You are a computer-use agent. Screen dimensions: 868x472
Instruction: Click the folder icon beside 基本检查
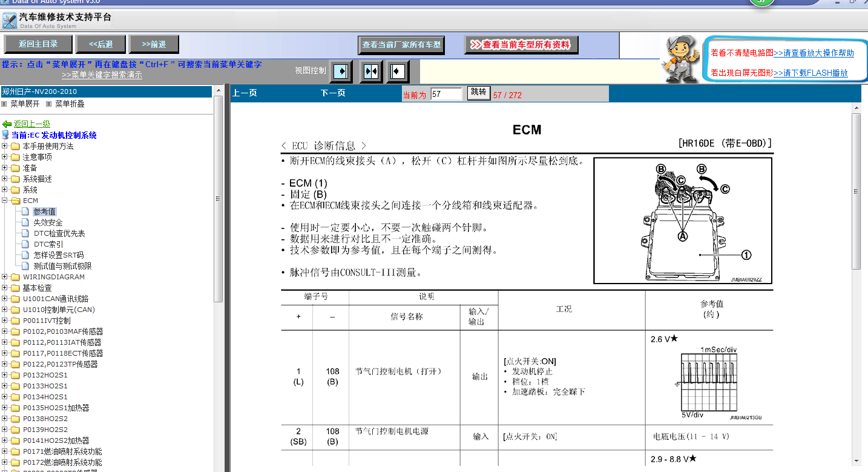[15, 288]
